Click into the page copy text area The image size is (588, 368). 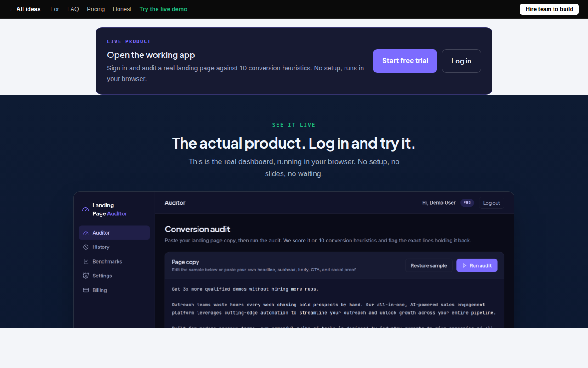(x=334, y=304)
